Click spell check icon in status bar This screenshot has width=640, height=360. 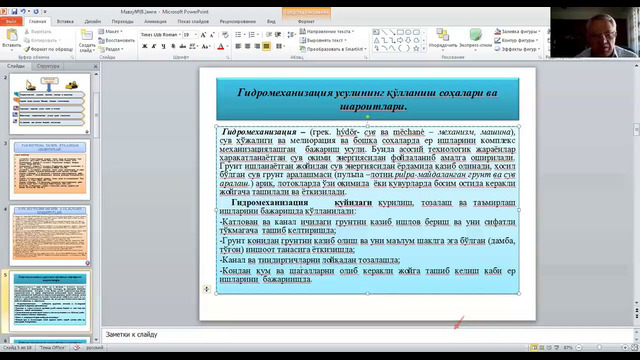tap(76, 347)
